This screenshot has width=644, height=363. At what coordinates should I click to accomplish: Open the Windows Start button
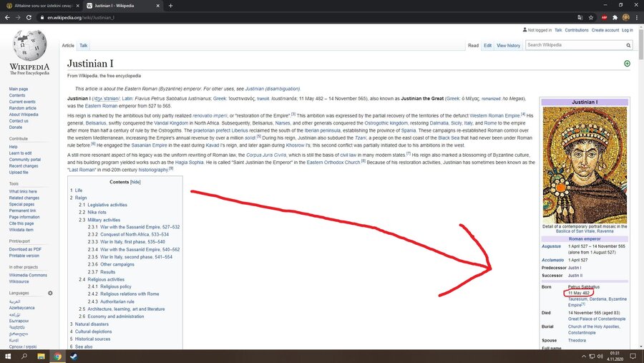[8, 357]
